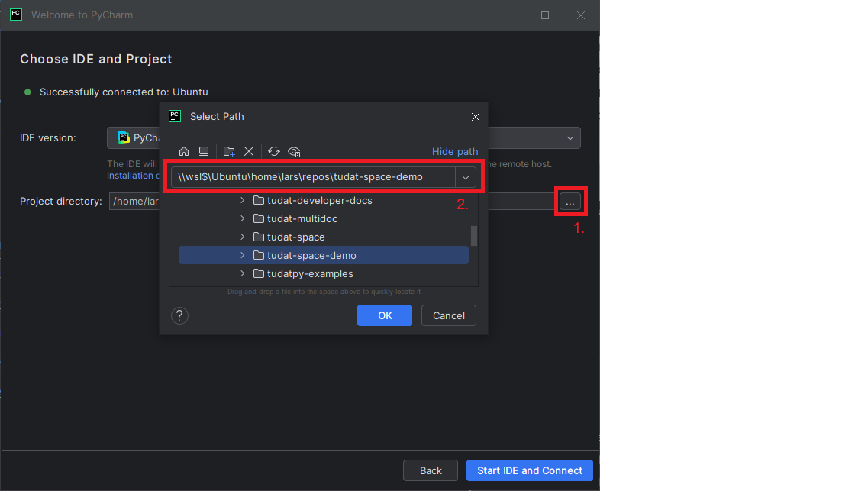This screenshot has height=491, width=868.
Task: Click 'Choose IDE and Project' heading
Action: tap(95, 59)
